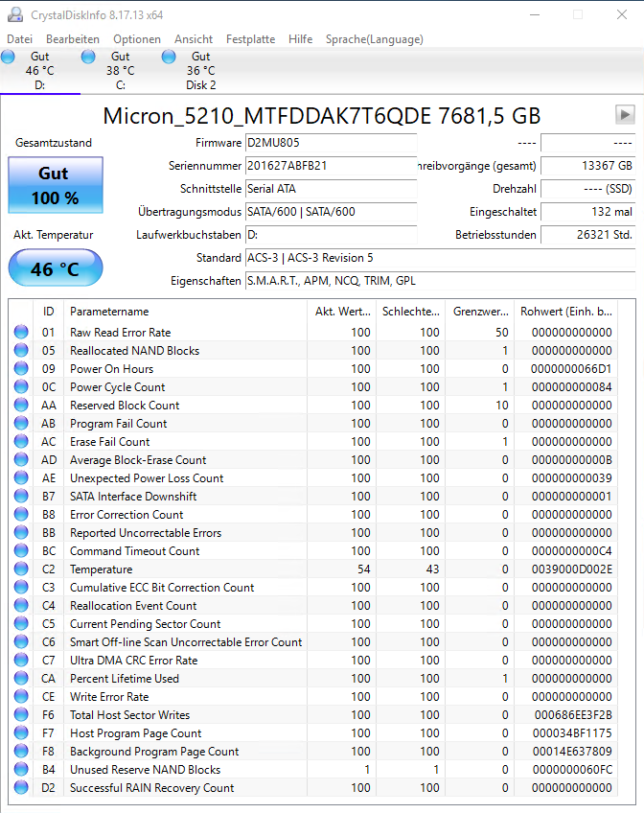Click status icon of Total Host Sector Writes
The height and width of the screenshot is (813, 644).
(21, 714)
